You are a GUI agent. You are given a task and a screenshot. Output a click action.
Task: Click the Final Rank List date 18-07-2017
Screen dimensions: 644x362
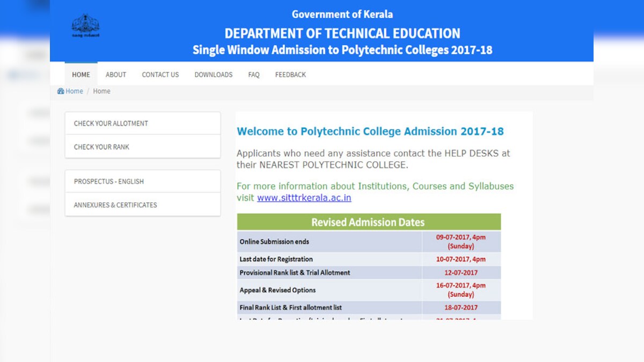point(460,307)
